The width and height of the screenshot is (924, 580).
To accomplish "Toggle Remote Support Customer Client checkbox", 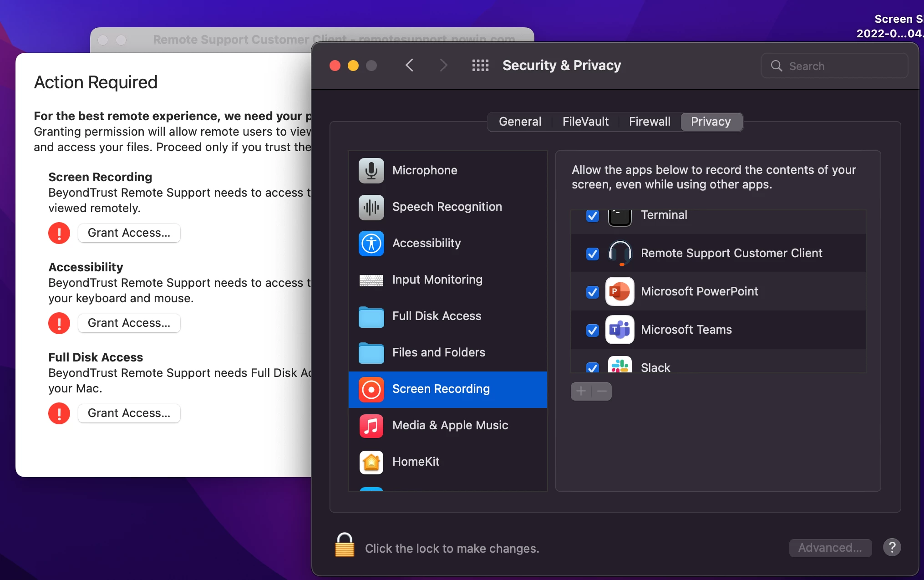I will pyautogui.click(x=592, y=254).
